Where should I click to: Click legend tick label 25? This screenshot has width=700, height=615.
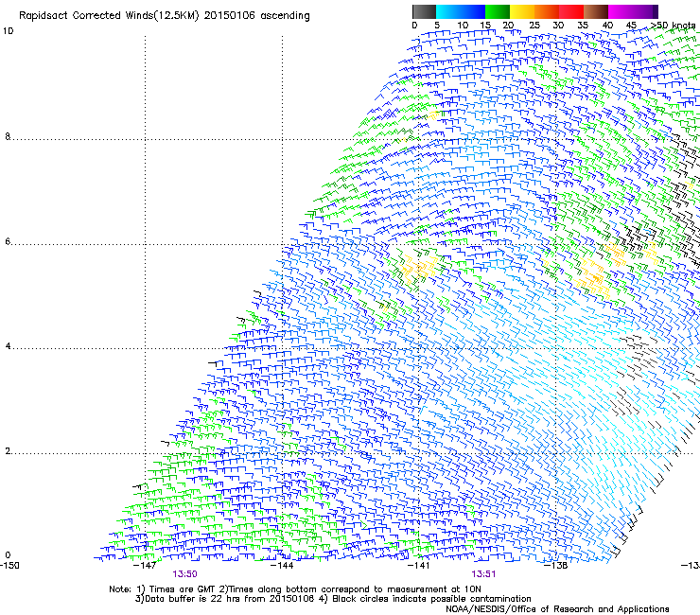point(534,26)
